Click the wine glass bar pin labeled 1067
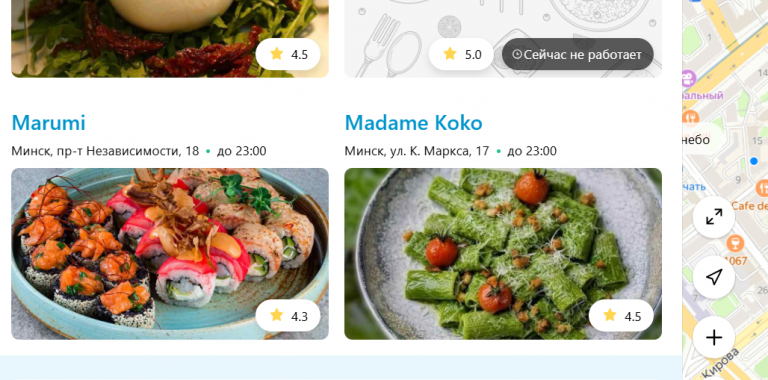Screen dimensions: 768x380 click(x=734, y=243)
